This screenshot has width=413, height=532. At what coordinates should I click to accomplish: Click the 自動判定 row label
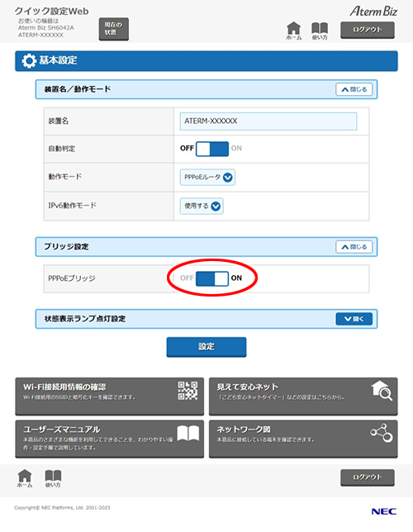tap(62, 149)
